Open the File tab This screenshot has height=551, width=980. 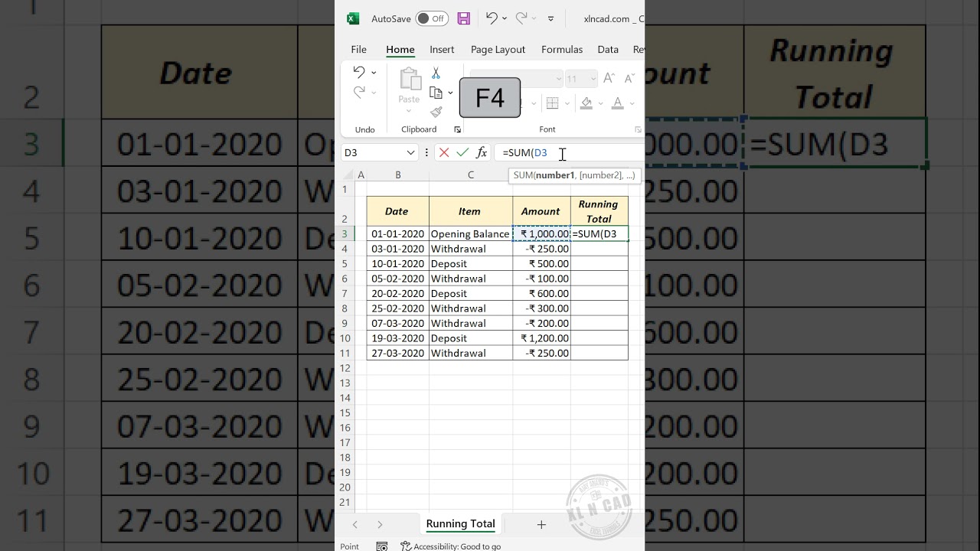[x=358, y=49]
